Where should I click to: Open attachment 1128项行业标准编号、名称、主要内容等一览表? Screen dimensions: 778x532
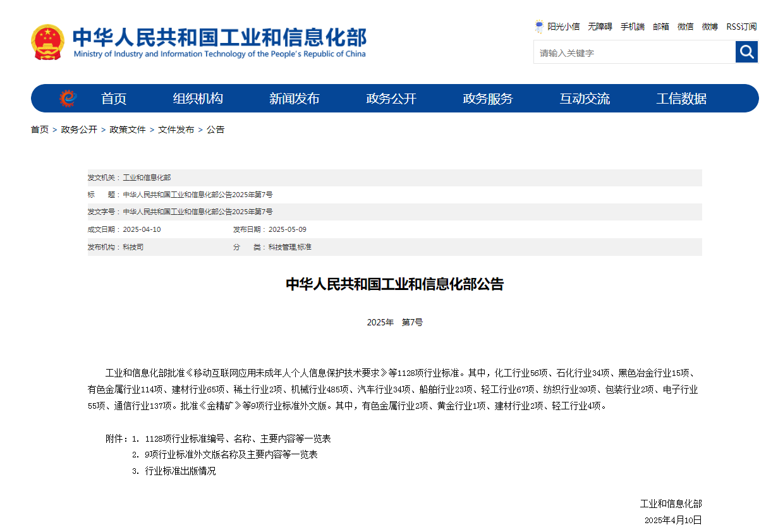pyautogui.click(x=238, y=438)
